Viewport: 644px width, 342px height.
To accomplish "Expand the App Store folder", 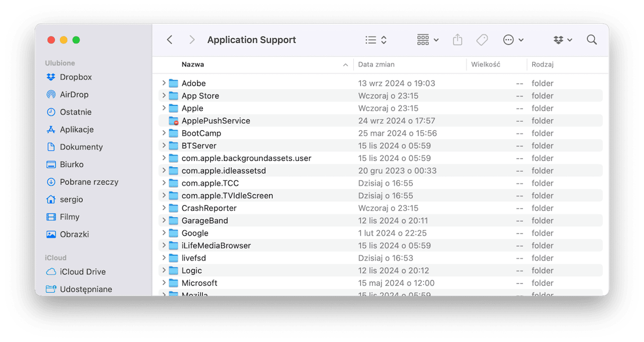I will (x=164, y=96).
